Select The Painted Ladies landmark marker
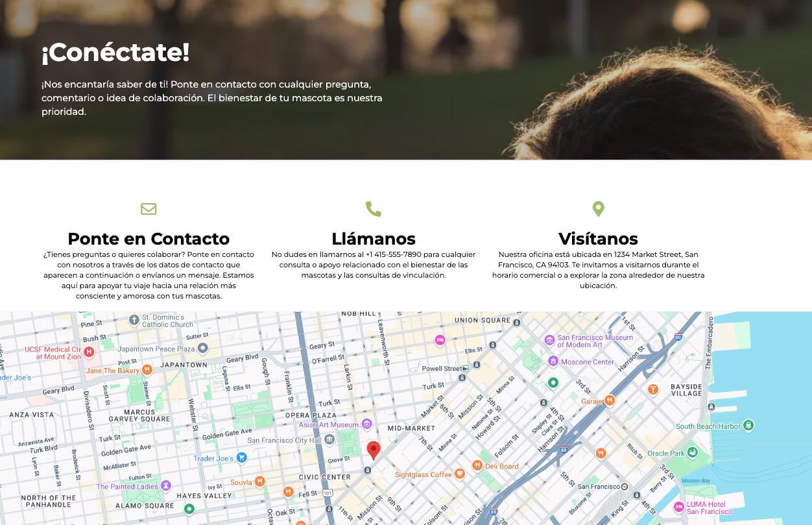 click(x=166, y=486)
